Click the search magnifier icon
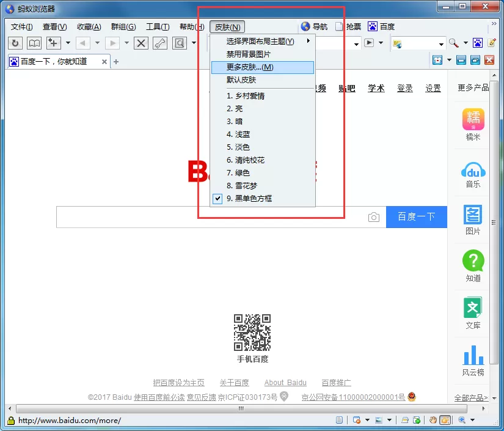504x431 pixels. click(453, 43)
